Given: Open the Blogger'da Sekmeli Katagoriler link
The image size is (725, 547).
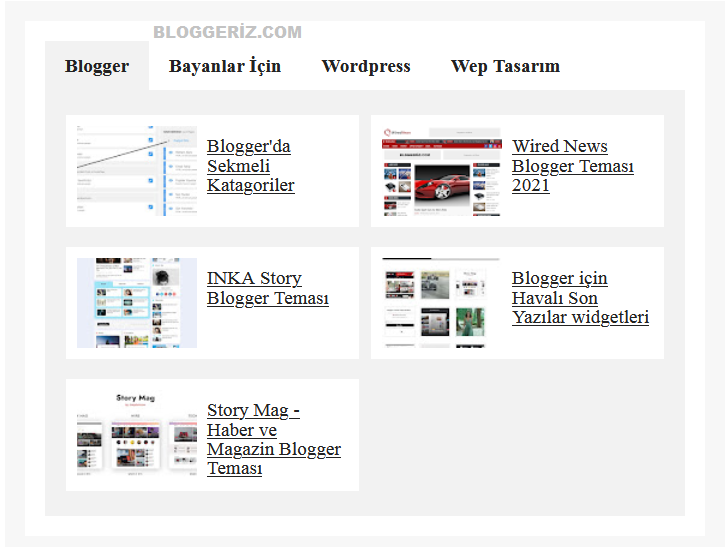Looking at the screenshot, I should click(x=251, y=166).
